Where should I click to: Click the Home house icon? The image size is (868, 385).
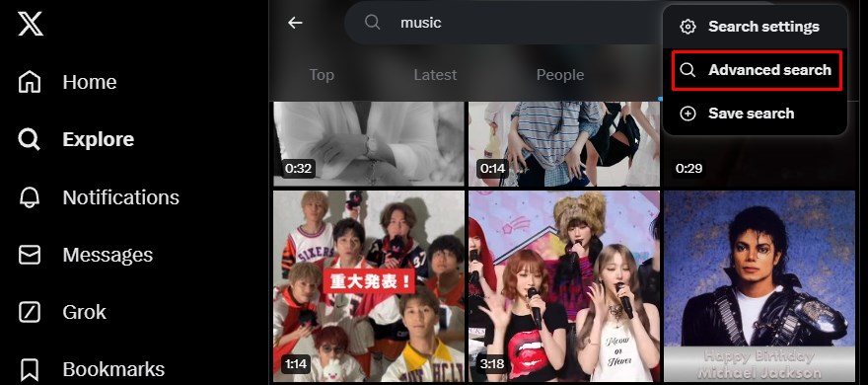[x=30, y=82]
